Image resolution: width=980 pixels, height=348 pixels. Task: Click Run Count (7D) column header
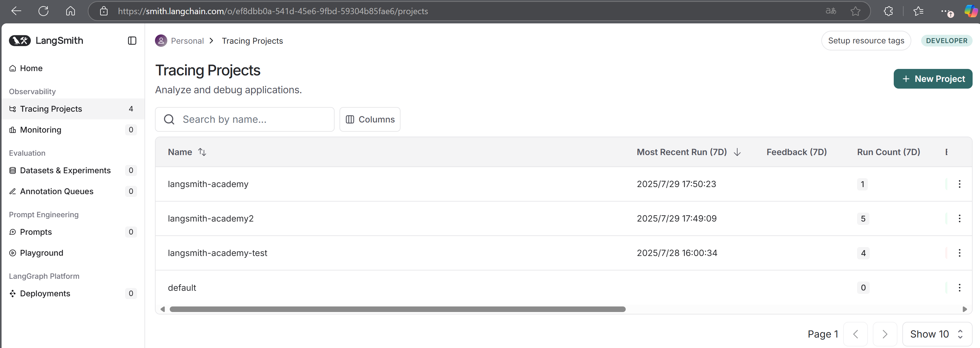[x=888, y=152]
